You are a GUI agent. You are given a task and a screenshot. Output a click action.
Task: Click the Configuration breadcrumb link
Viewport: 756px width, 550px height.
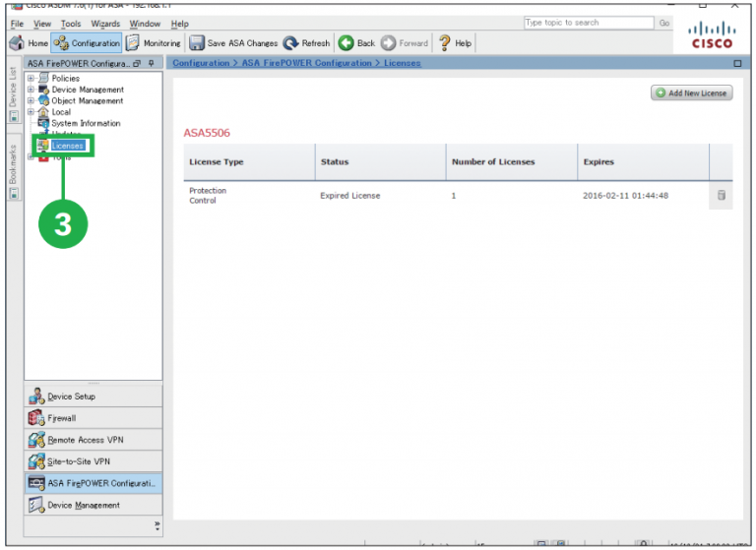(201, 63)
